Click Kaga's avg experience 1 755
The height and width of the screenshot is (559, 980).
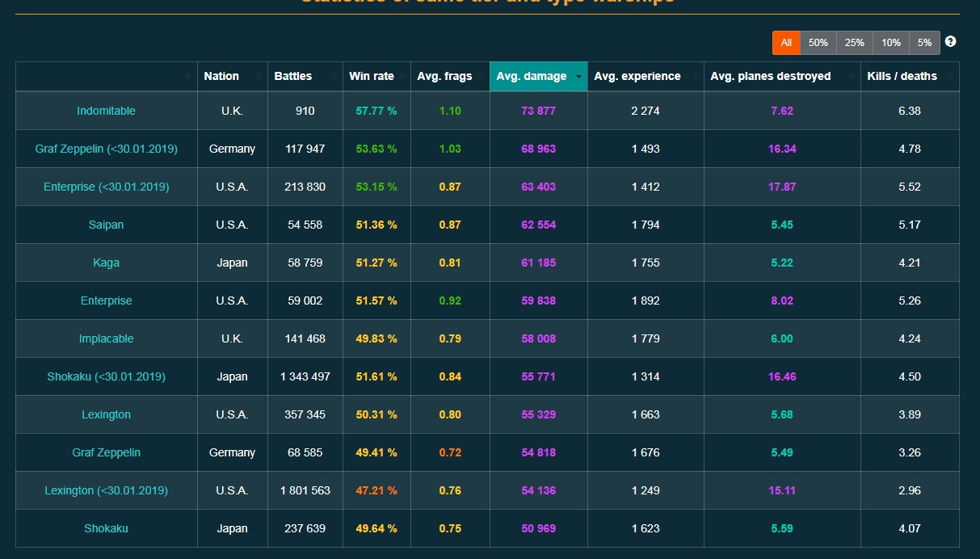646,263
